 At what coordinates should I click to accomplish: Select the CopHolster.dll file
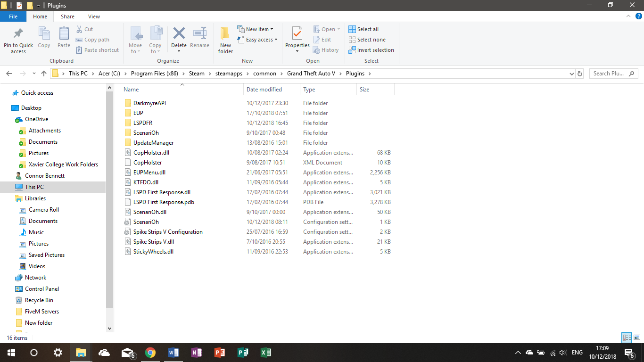pos(151,153)
